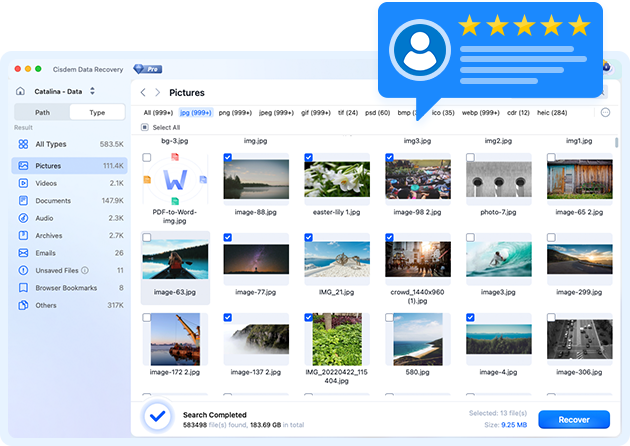Viewport: 630px width, 446px height.
Task: Check the image-63.jpg checkbox
Action: [147, 237]
